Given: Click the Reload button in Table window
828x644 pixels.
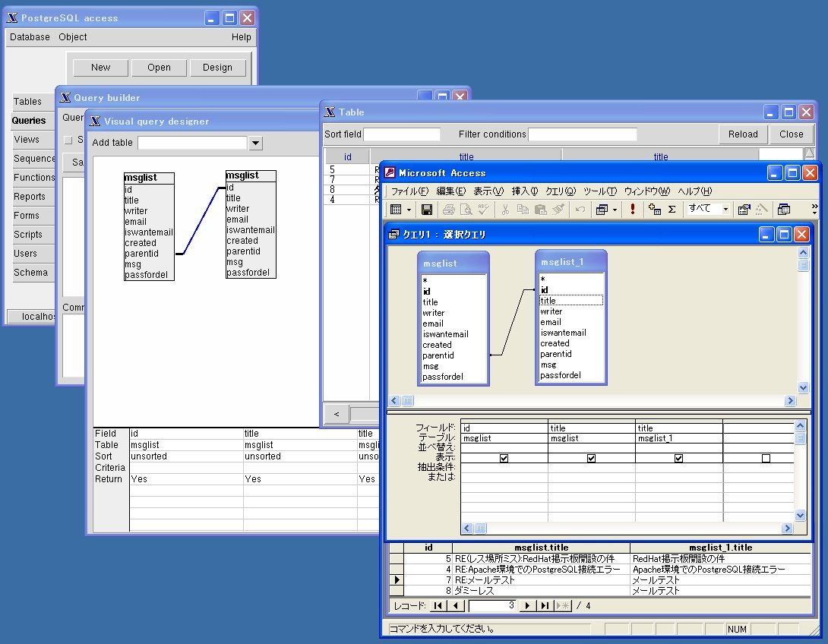Looking at the screenshot, I should tap(743, 134).
